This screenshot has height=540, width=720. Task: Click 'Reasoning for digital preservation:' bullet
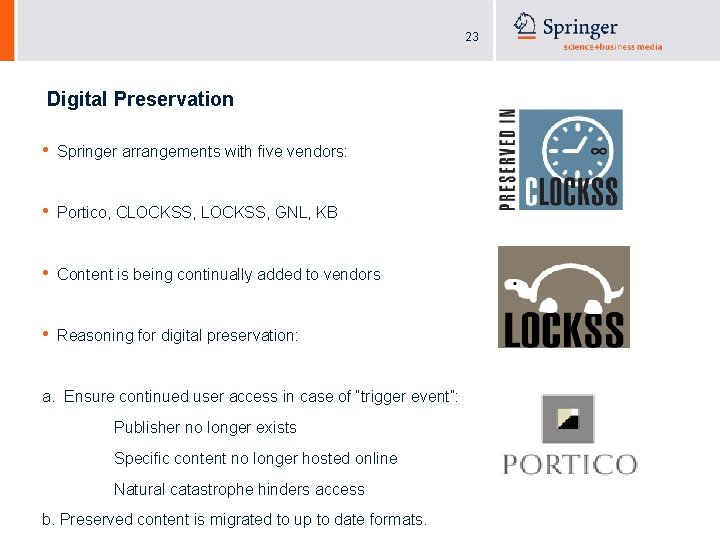tap(177, 336)
